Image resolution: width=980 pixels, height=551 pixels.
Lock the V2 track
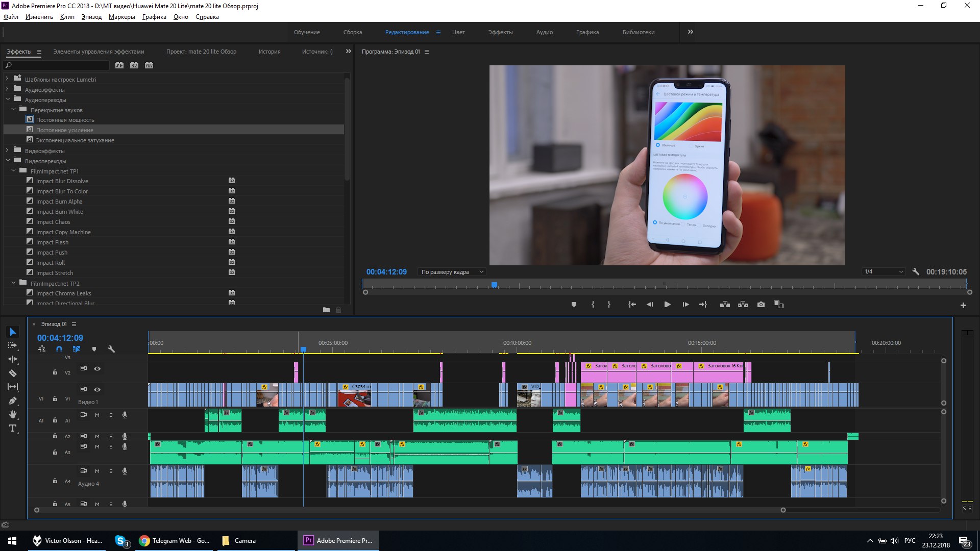(x=55, y=372)
